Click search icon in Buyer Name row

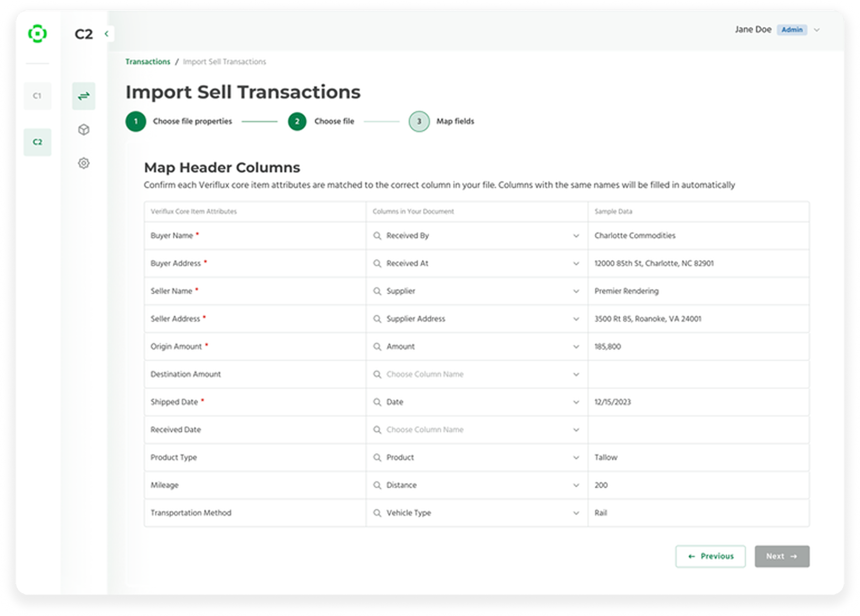pyautogui.click(x=377, y=235)
